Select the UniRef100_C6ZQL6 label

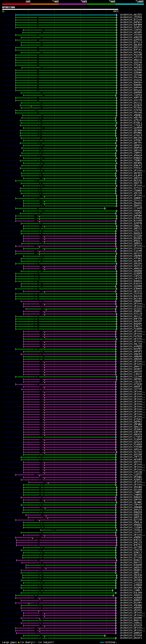click(x=131, y=530)
